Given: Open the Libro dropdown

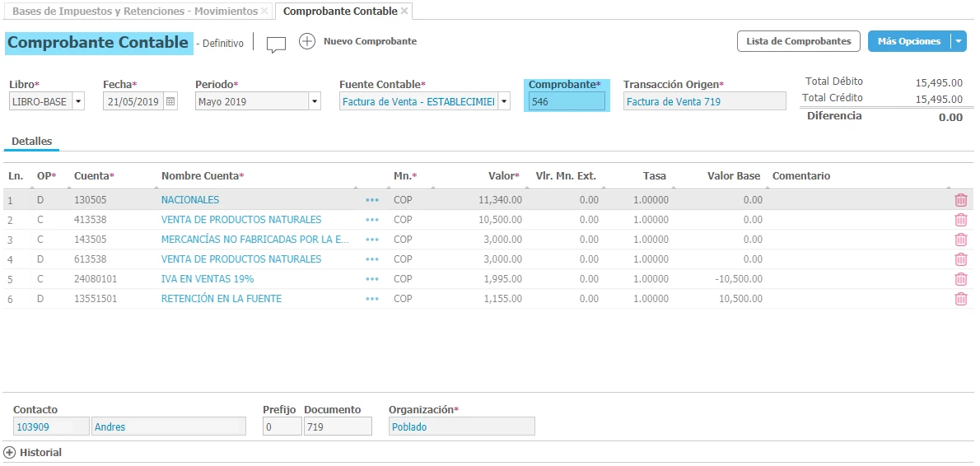Looking at the screenshot, I should pyautogui.click(x=78, y=101).
